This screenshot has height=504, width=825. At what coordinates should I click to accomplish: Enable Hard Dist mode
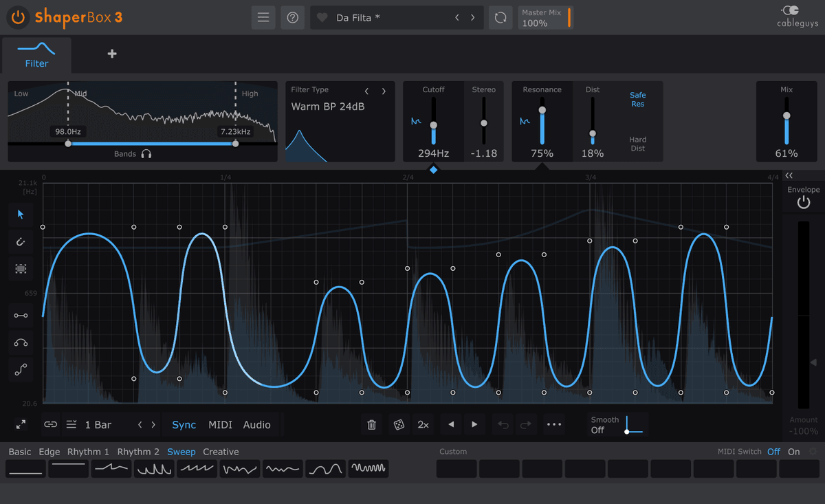coord(637,144)
